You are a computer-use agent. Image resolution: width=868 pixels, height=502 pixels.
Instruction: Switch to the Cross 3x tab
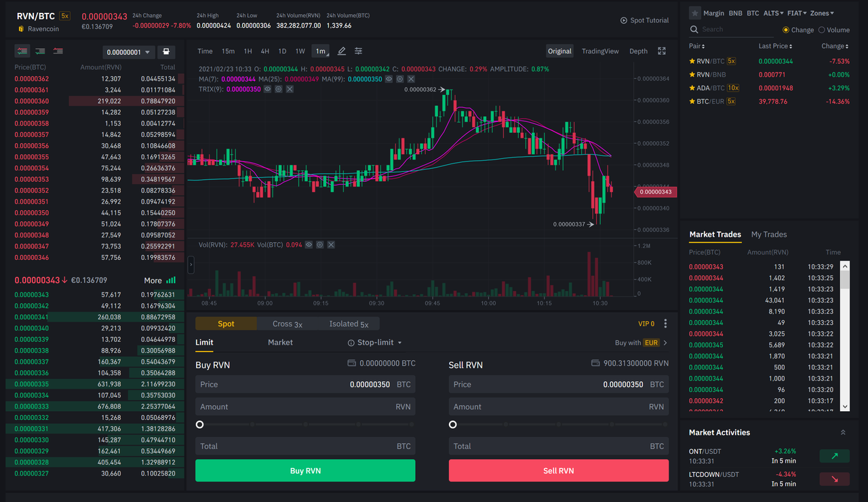tap(288, 324)
